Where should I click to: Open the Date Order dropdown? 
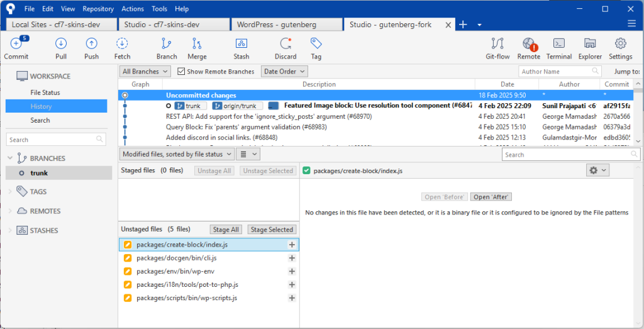pos(284,72)
